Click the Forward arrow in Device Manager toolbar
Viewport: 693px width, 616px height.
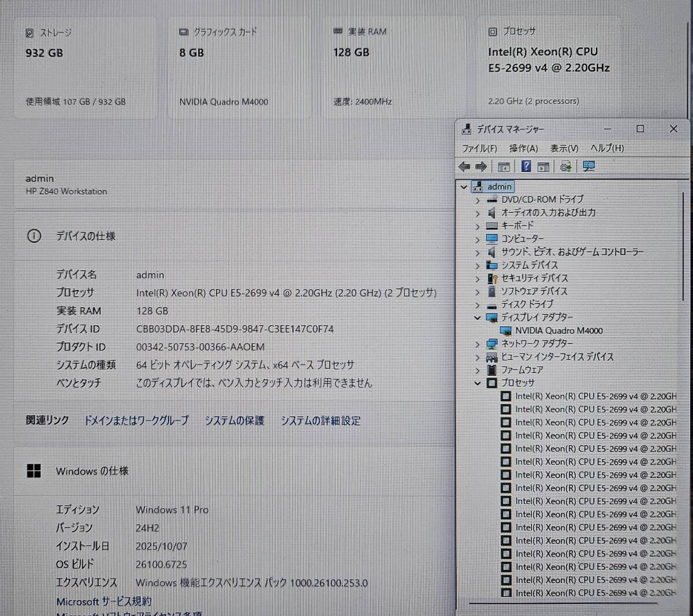[481, 167]
